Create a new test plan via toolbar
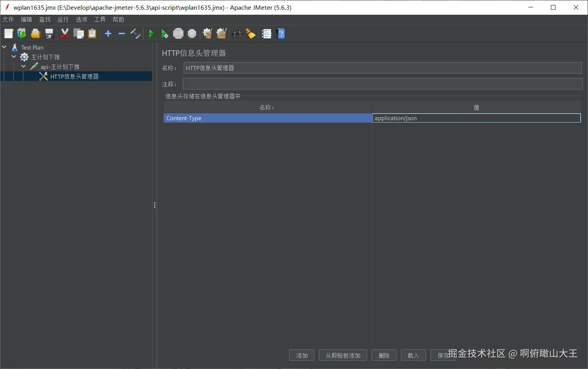 tap(9, 34)
